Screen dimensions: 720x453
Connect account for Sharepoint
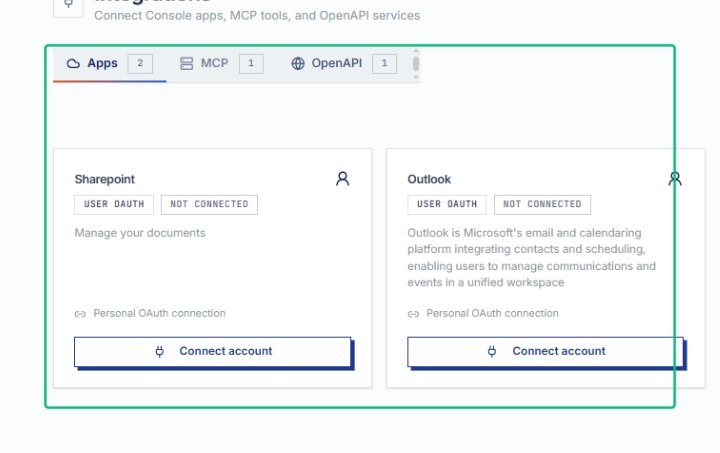pos(213,352)
